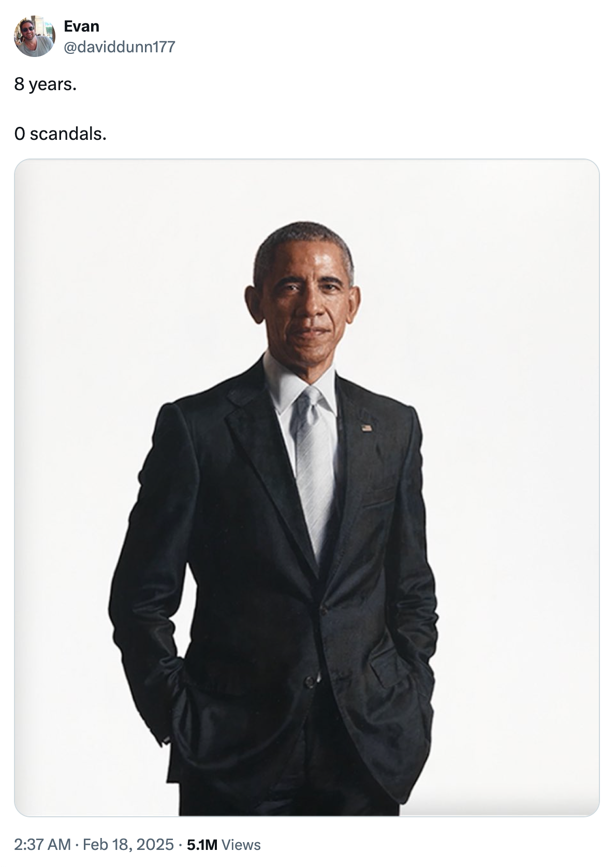Click the dot separator before the view count
This screenshot has width=616, height=867.
180,845
